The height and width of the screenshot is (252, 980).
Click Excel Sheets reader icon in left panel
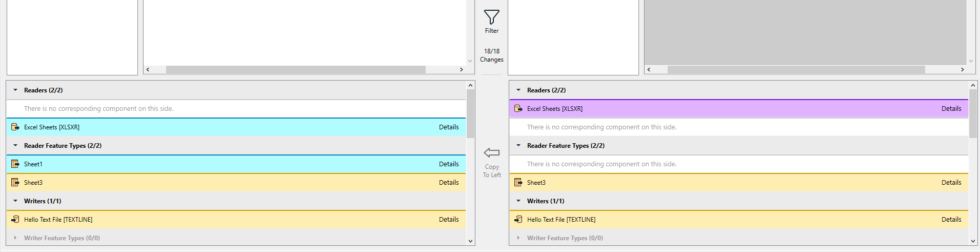[x=15, y=127]
